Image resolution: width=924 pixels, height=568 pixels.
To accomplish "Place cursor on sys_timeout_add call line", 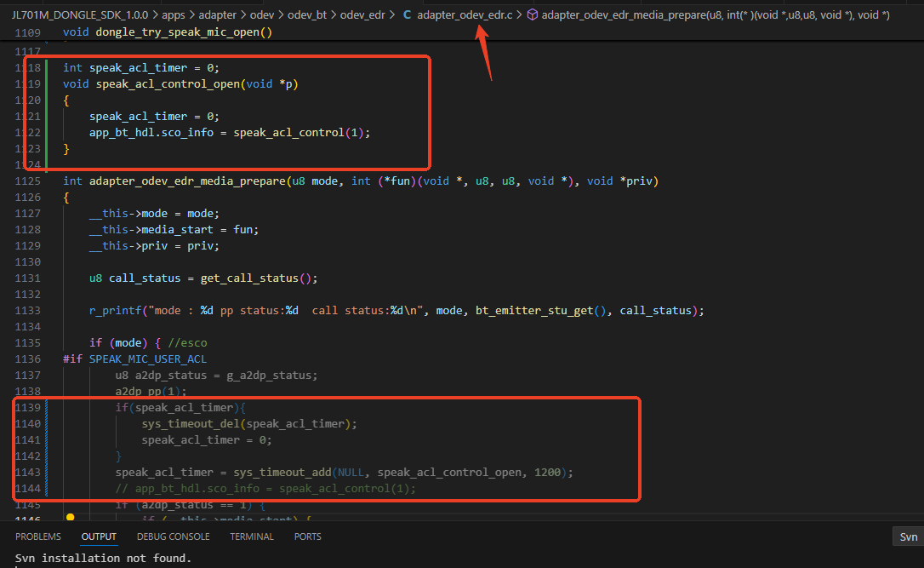I will point(344,473).
